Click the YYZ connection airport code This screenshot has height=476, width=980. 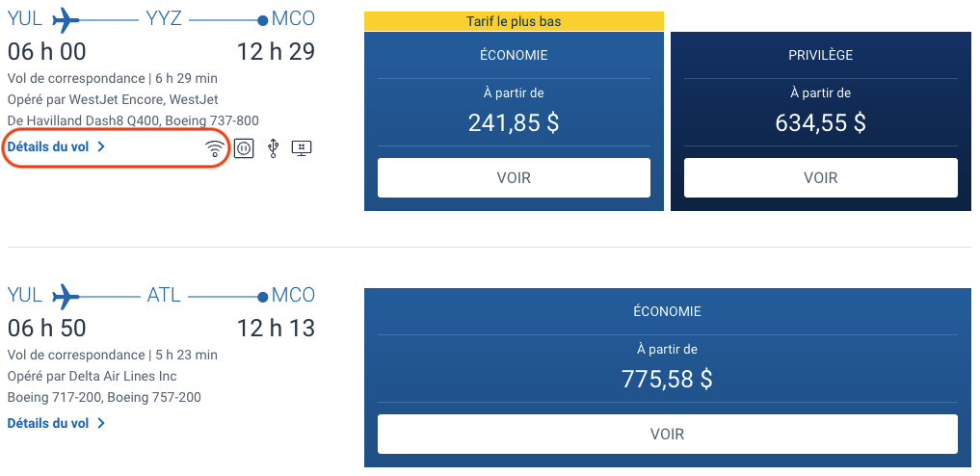(x=164, y=19)
